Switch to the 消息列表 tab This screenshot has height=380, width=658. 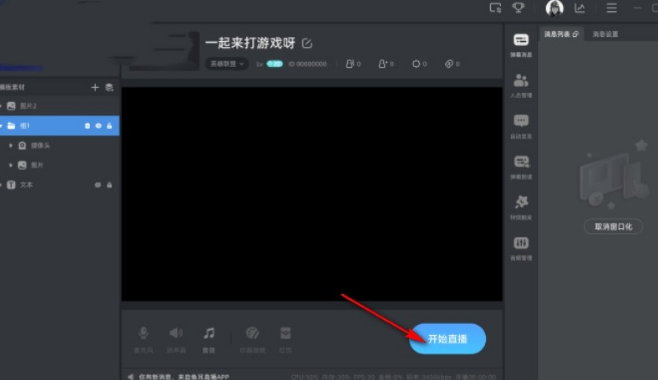[557, 34]
